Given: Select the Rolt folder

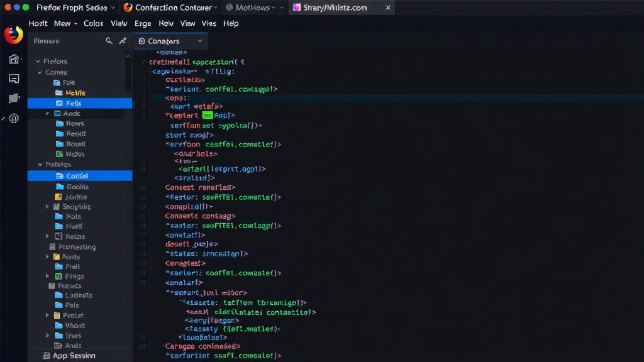Looking at the screenshot, I should 68,217.
